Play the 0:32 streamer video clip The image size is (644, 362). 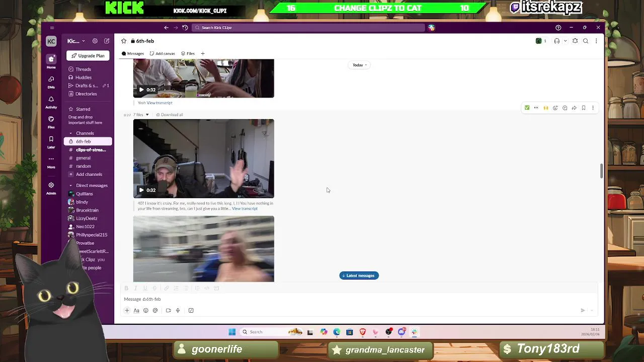pyautogui.click(x=141, y=190)
